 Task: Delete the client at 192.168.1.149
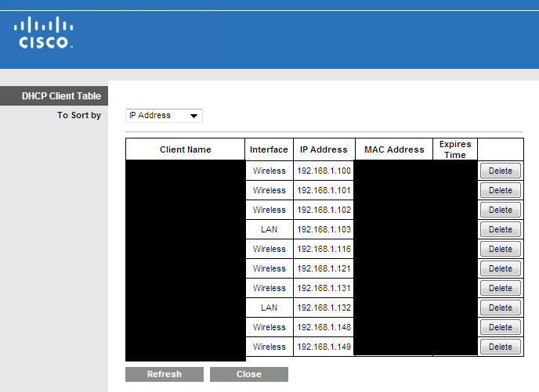pos(500,347)
